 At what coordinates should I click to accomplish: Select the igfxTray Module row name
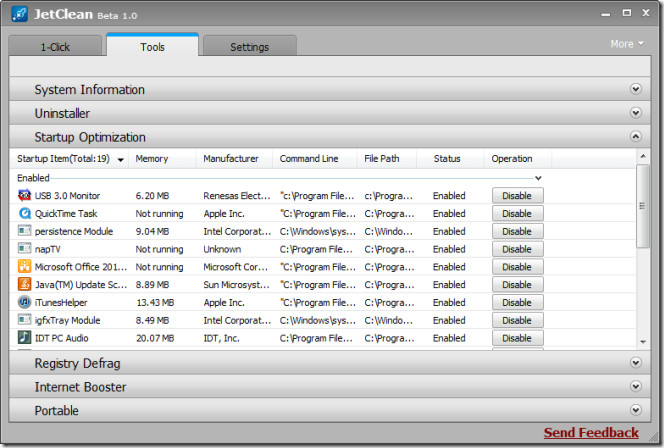click(x=67, y=320)
